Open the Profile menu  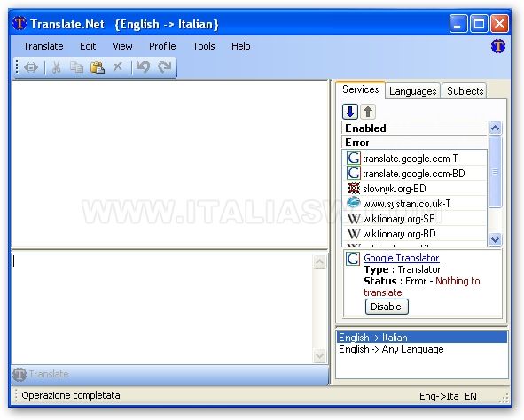coord(162,46)
